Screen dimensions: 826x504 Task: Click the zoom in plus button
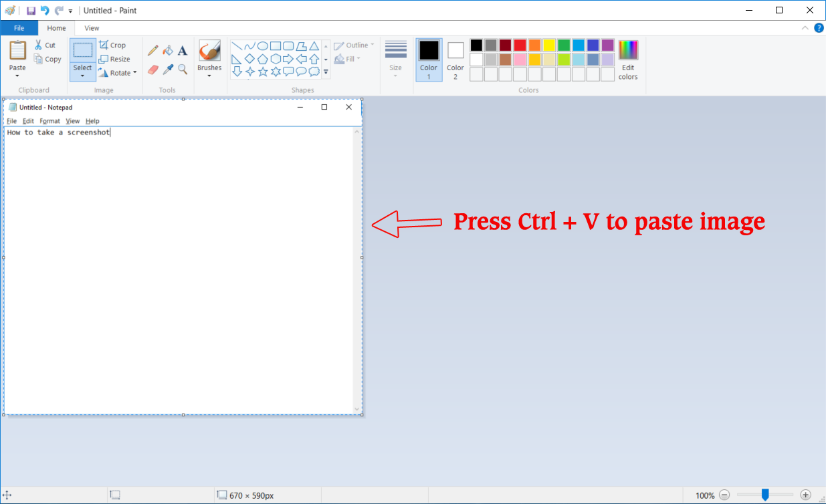point(805,495)
